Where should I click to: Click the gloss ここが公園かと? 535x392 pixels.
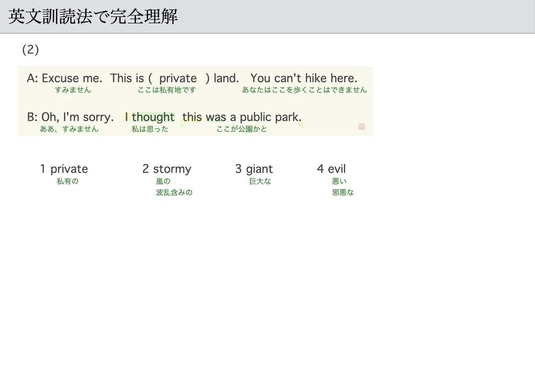[x=242, y=129]
